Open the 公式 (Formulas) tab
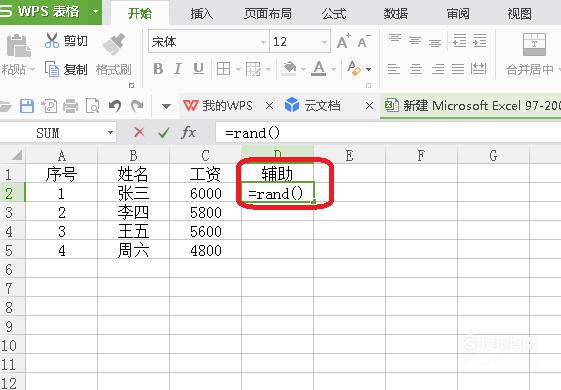Screen dimensions: 561x390 click(x=333, y=14)
